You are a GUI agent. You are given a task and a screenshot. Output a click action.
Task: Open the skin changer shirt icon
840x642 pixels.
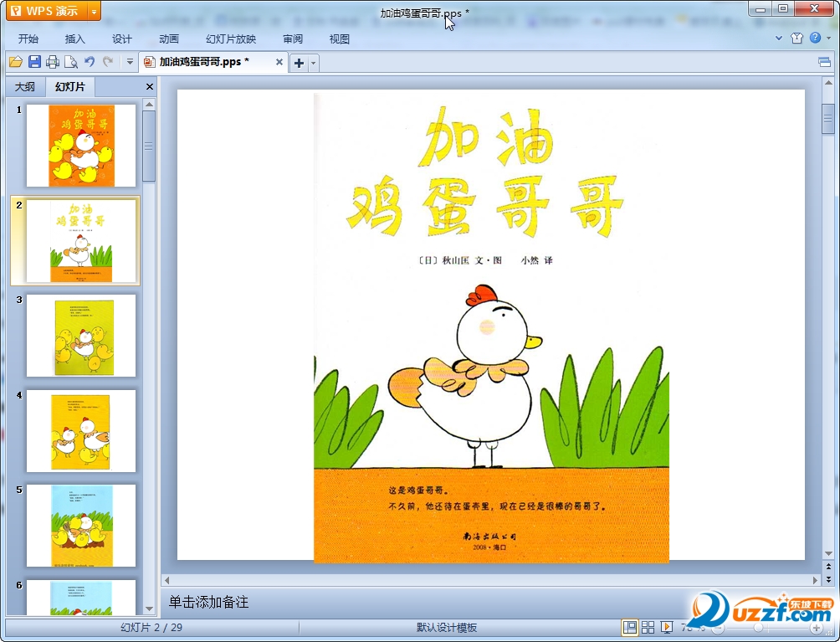click(796, 38)
